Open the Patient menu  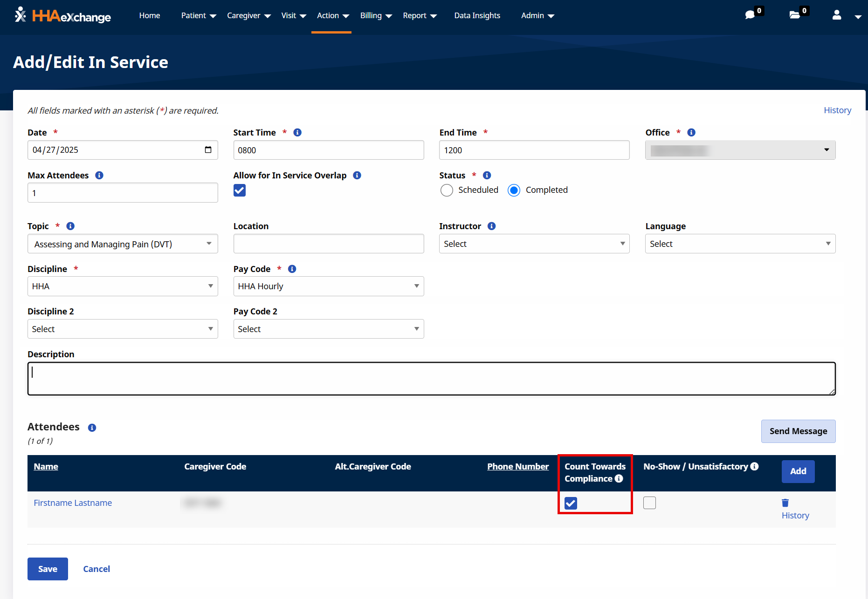(193, 15)
